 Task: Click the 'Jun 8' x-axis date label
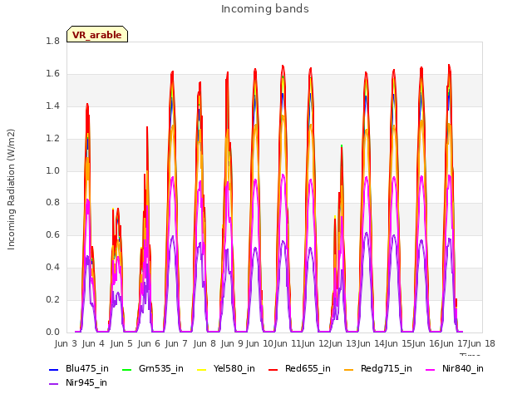(204, 343)
